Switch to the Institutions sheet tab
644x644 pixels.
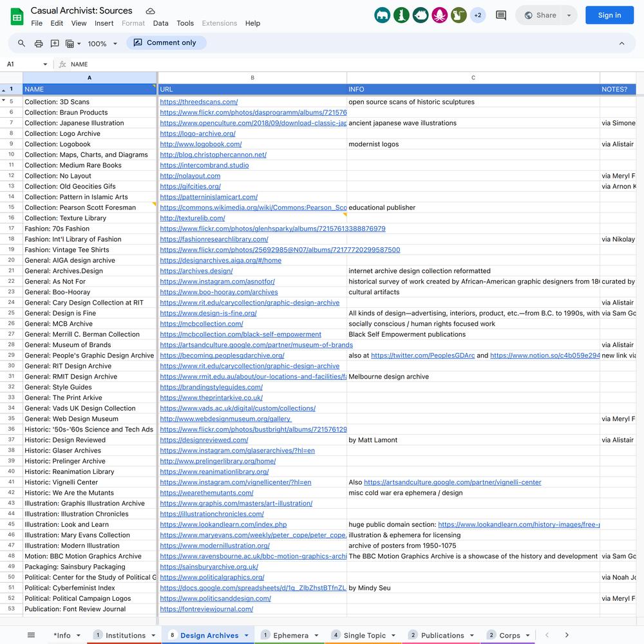tap(126, 636)
